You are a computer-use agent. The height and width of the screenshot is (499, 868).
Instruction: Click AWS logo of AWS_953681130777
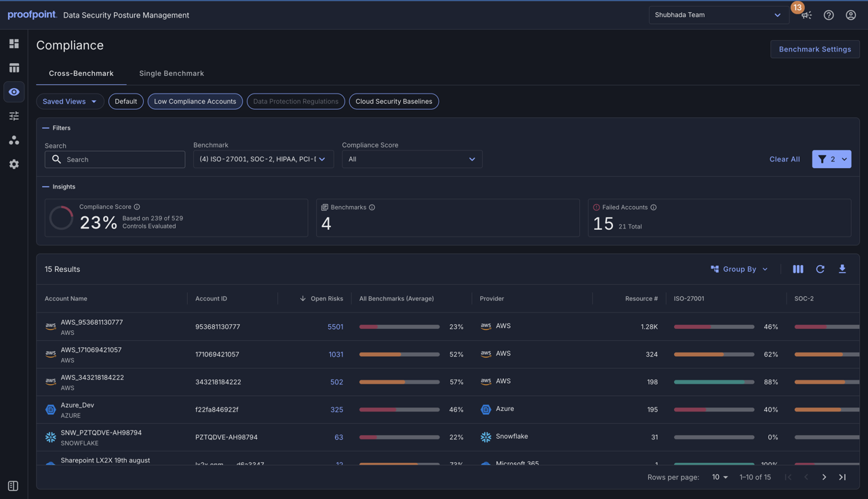(x=50, y=327)
